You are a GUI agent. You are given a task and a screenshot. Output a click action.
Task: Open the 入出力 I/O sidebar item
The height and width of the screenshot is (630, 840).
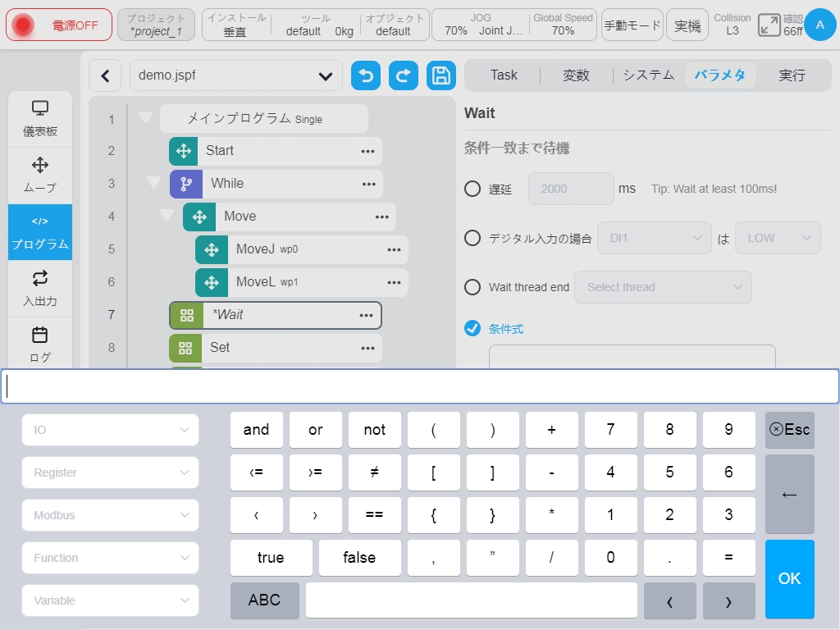(40, 289)
